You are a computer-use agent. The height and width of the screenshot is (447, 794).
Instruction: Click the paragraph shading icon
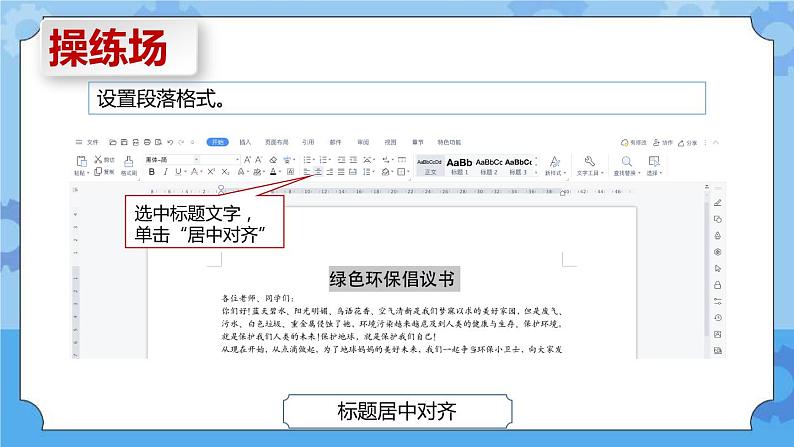pos(385,172)
